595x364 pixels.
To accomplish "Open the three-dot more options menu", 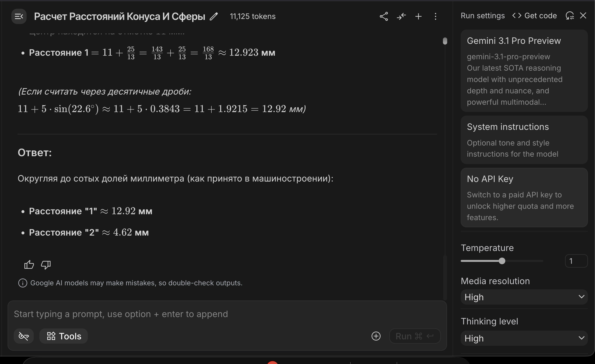I will pyautogui.click(x=435, y=16).
